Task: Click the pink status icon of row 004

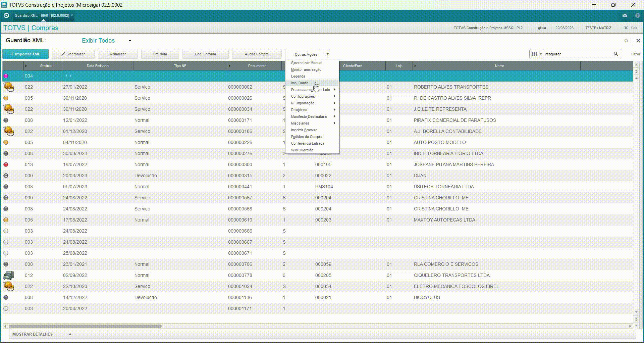Action: click(6, 76)
